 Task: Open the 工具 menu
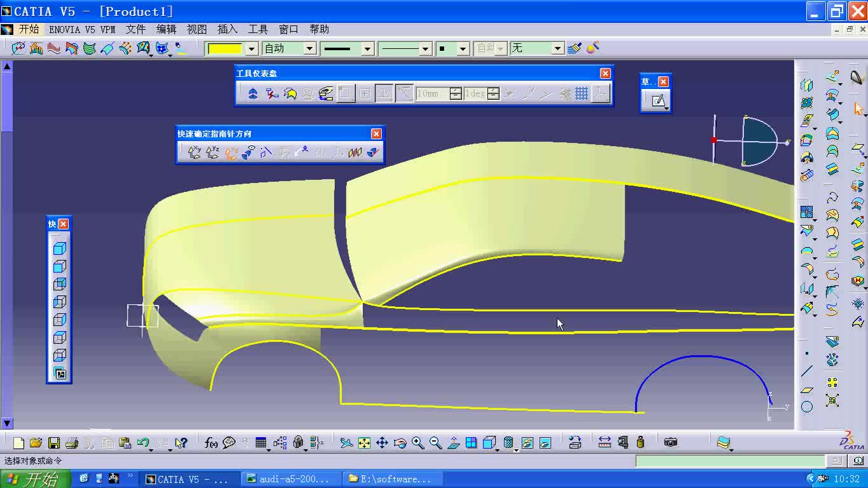[x=258, y=29]
